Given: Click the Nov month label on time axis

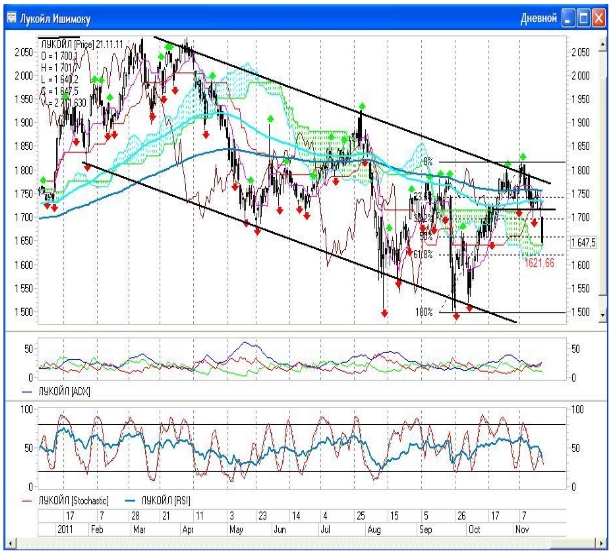Looking at the screenshot, I should pyautogui.click(x=522, y=529).
